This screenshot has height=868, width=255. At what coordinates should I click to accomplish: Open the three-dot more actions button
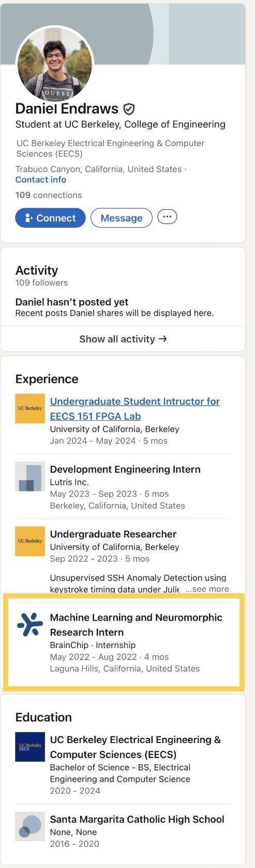tap(167, 217)
